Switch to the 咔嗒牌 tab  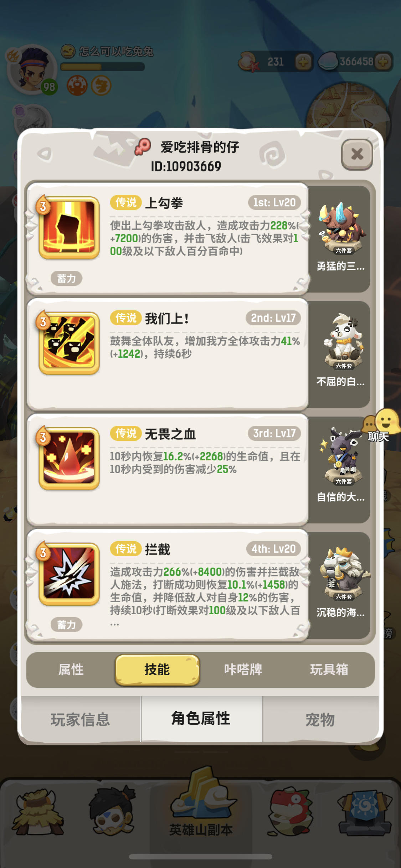pos(243,670)
